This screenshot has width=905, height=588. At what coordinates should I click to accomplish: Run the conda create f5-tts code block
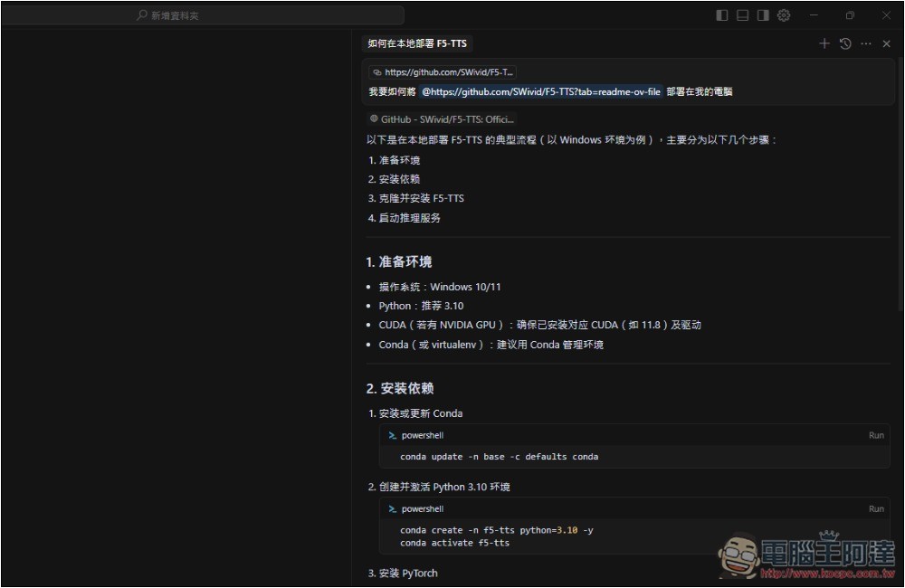876,508
